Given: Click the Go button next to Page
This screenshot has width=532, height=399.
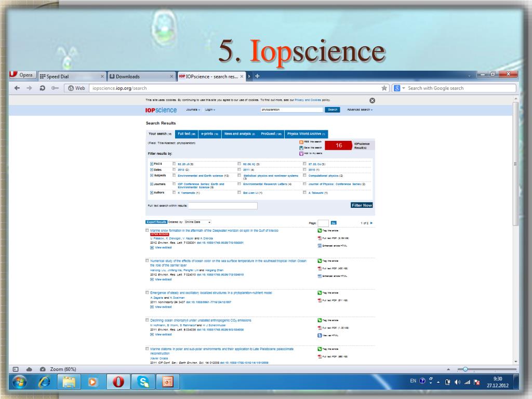Looking at the screenshot, I should click(334, 223).
